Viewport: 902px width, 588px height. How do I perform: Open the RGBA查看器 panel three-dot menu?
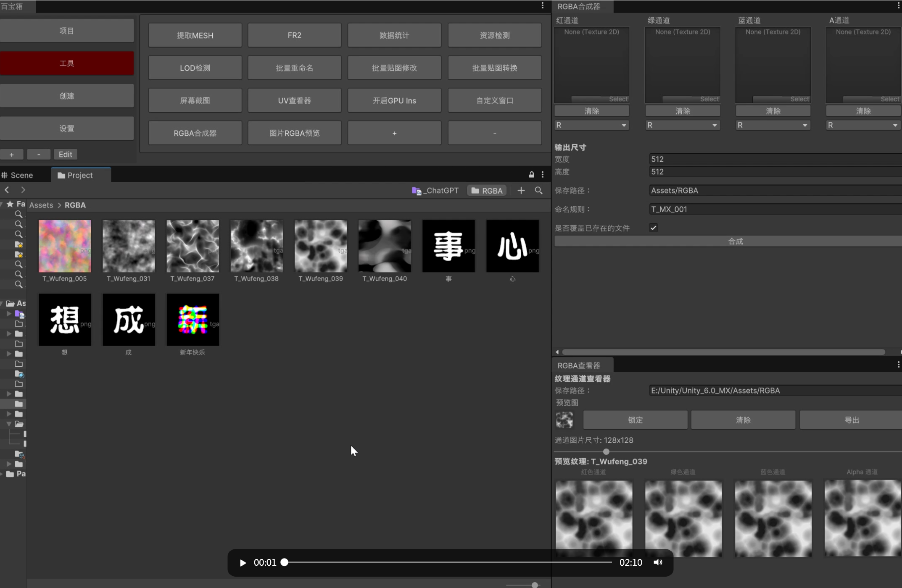tap(898, 365)
